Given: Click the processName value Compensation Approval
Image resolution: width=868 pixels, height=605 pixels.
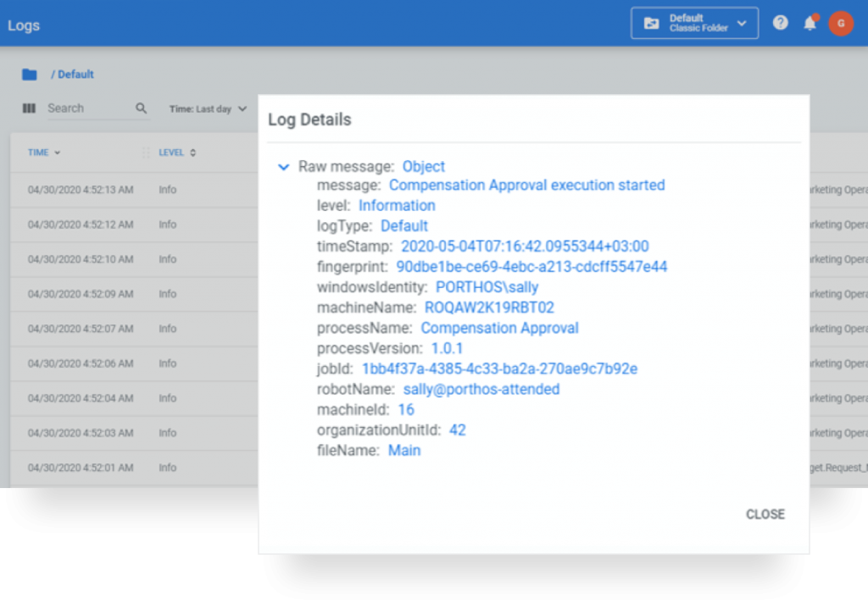Looking at the screenshot, I should point(499,328).
